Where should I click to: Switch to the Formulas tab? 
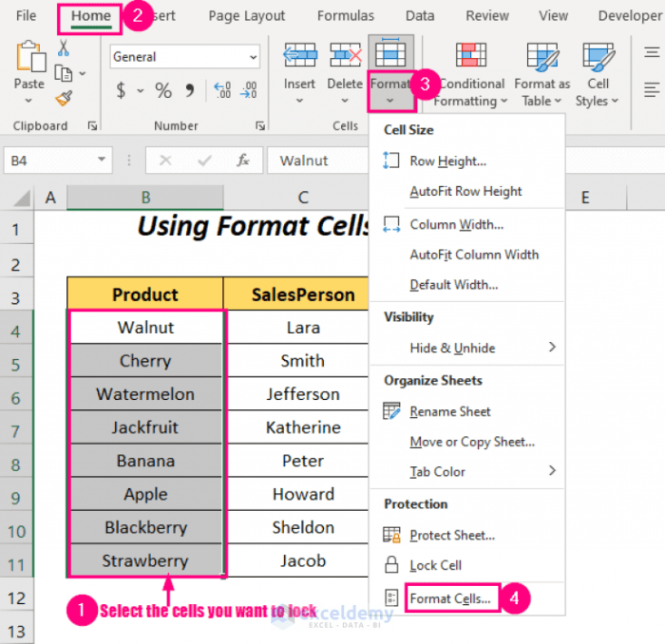pos(346,16)
